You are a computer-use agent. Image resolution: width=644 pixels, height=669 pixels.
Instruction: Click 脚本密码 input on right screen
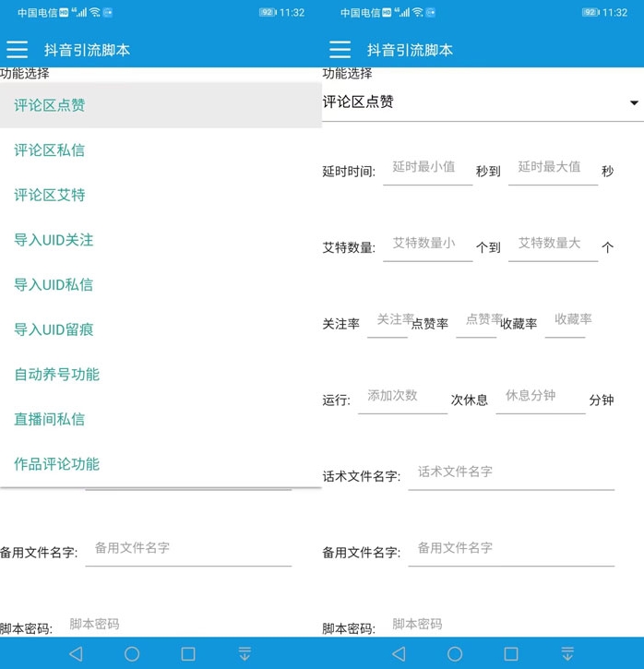point(499,624)
